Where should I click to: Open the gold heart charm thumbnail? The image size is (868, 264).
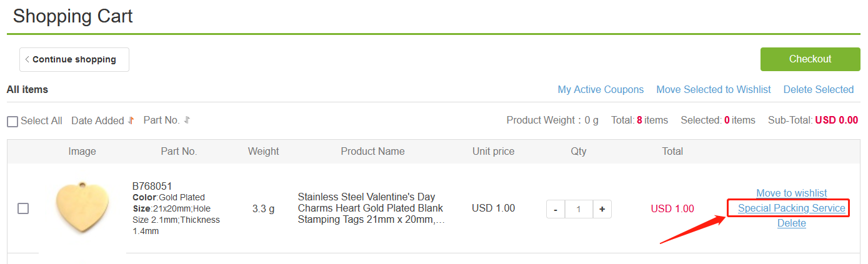pos(82,208)
